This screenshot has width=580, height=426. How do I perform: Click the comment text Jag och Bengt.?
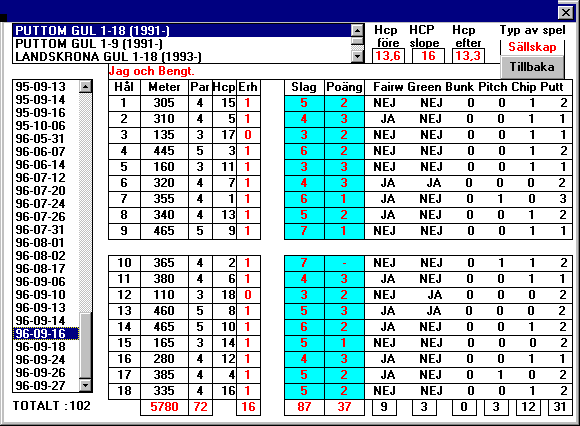[x=151, y=71]
